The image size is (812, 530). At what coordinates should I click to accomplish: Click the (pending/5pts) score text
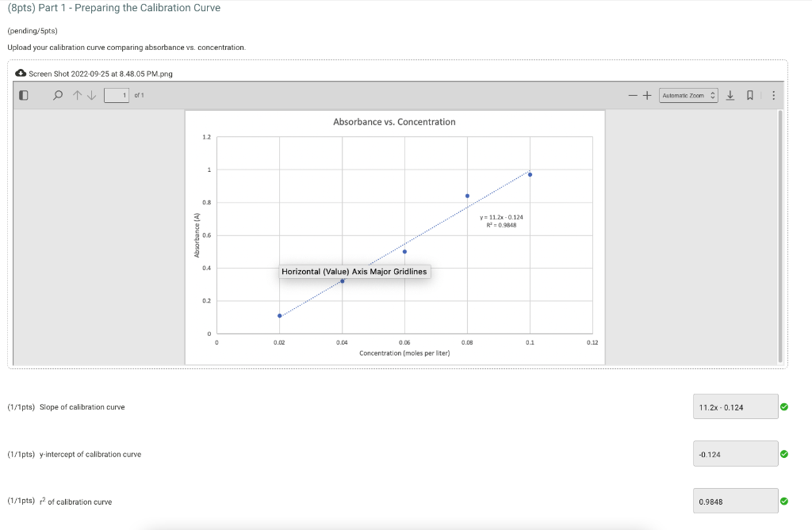coord(33,31)
